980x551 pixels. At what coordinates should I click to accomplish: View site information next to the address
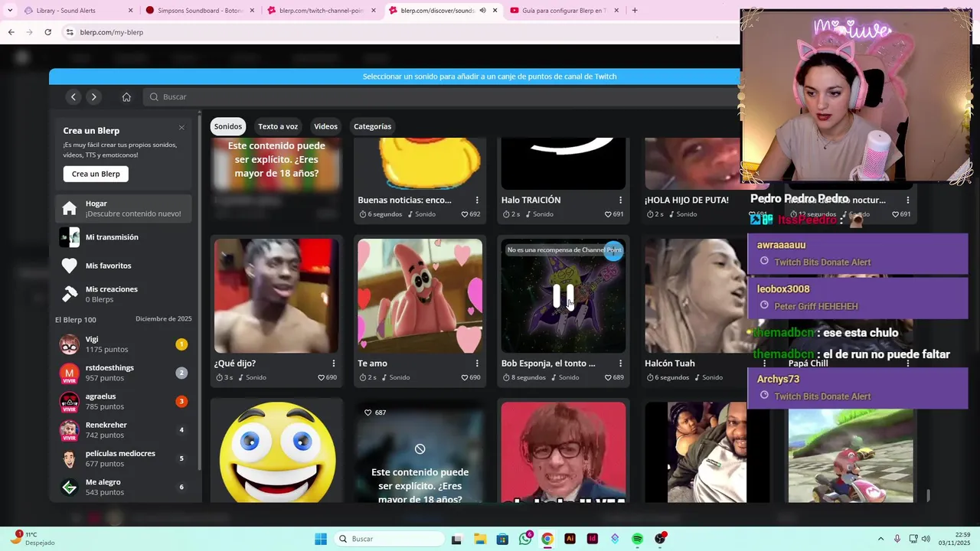70,32
